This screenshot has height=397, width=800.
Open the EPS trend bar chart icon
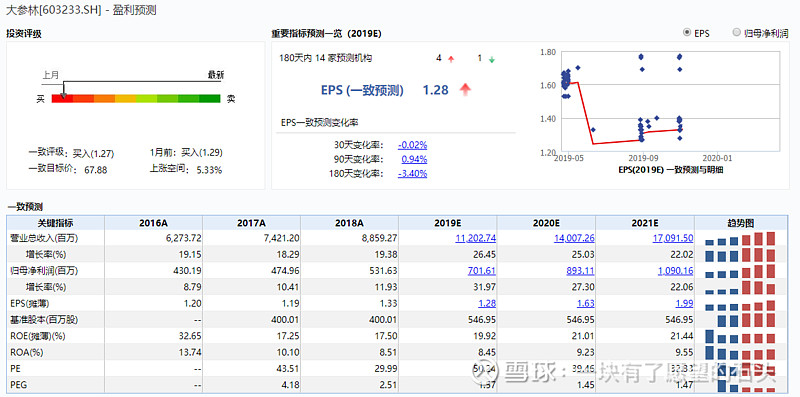740,305
